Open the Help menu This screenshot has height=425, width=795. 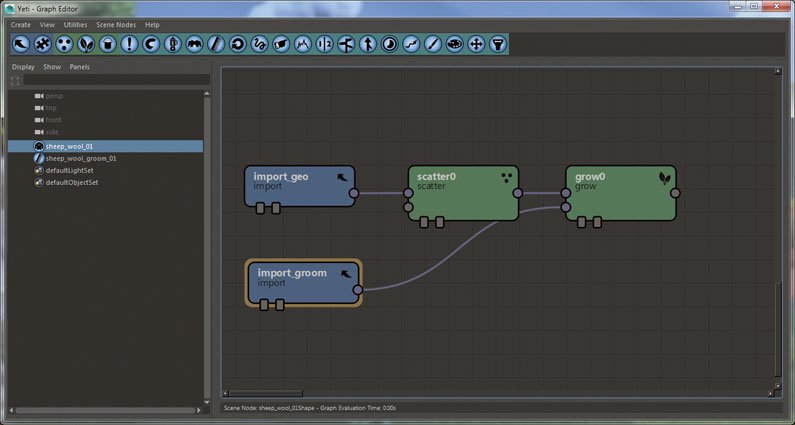click(x=152, y=24)
